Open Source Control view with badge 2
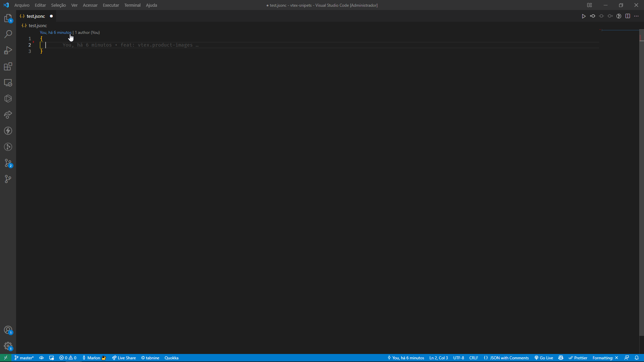This screenshot has width=644, height=362. [8, 163]
